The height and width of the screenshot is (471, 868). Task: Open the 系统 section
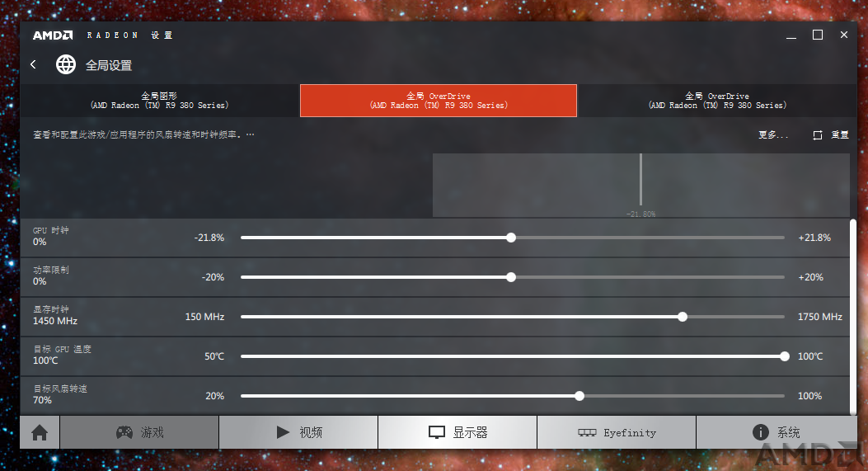(x=777, y=433)
